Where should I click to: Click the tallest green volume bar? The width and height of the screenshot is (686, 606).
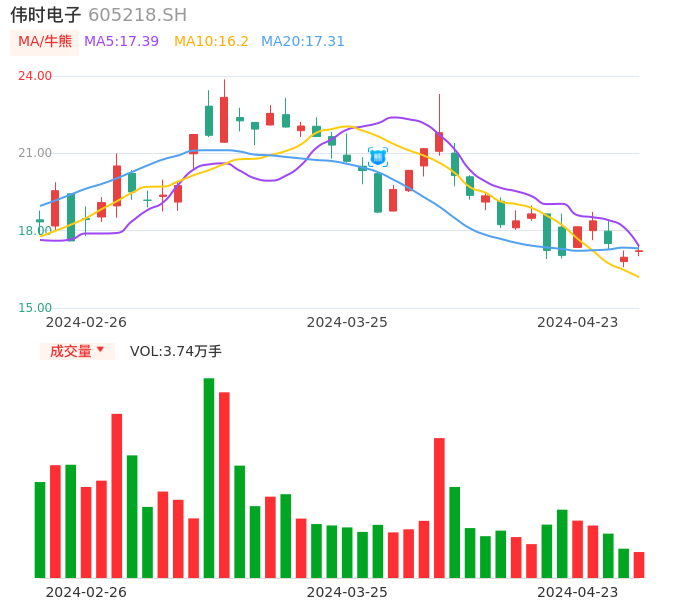pos(209,478)
